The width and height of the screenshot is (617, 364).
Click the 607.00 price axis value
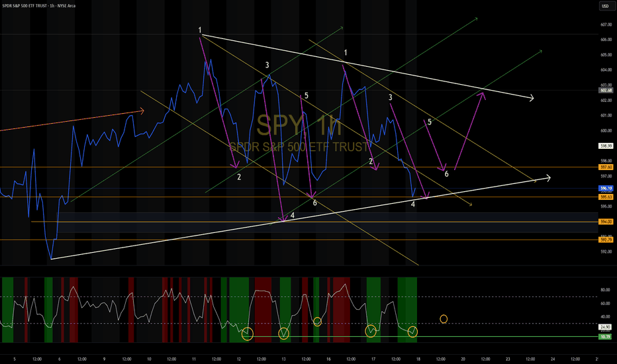(x=606, y=24)
